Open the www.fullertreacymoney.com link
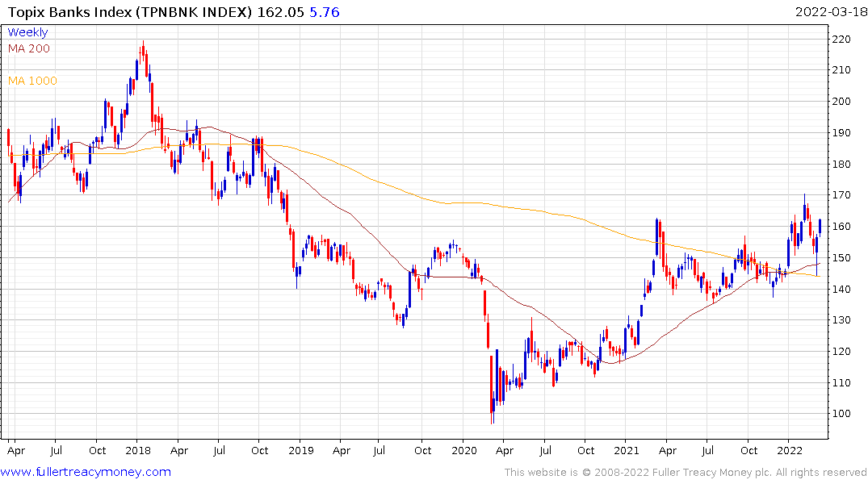This screenshot has width=868, height=484. click(x=86, y=472)
